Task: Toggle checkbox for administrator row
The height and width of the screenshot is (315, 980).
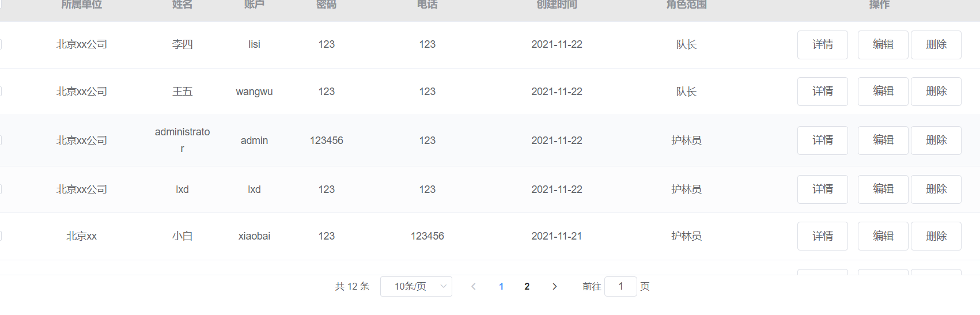Action: [x=0, y=141]
